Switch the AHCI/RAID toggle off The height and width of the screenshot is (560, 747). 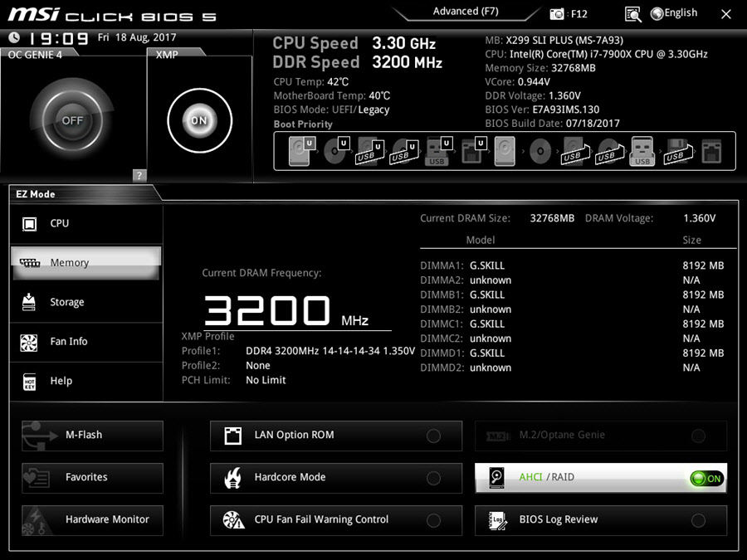point(706,478)
